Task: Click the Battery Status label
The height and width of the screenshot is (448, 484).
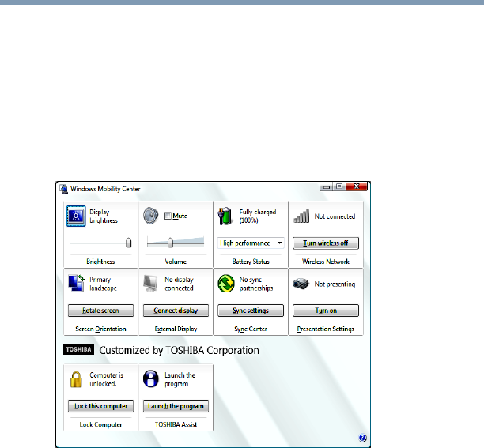Action: point(251,262)
